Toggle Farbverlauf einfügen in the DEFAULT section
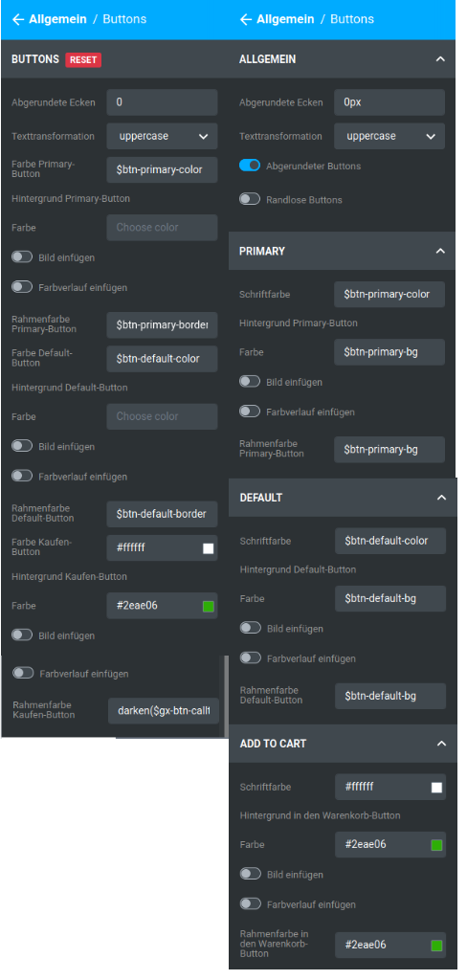 point(250,658)
